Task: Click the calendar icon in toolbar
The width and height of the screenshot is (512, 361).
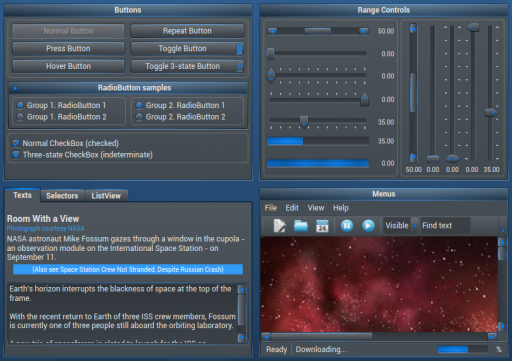Action: [x=322, y=226]
